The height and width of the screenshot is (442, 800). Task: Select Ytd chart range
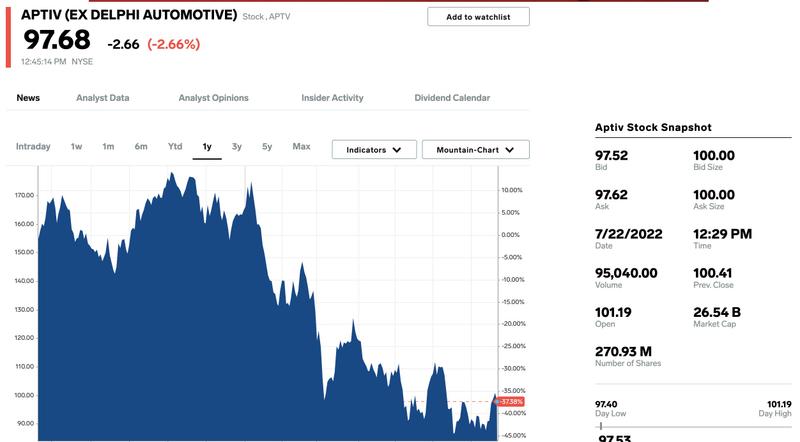pyautogui.click(x=175, y=146)
